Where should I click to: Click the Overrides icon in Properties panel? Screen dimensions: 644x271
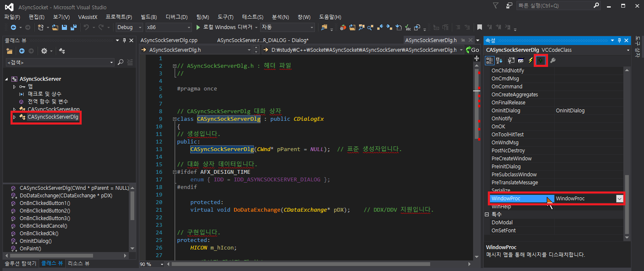541,61
